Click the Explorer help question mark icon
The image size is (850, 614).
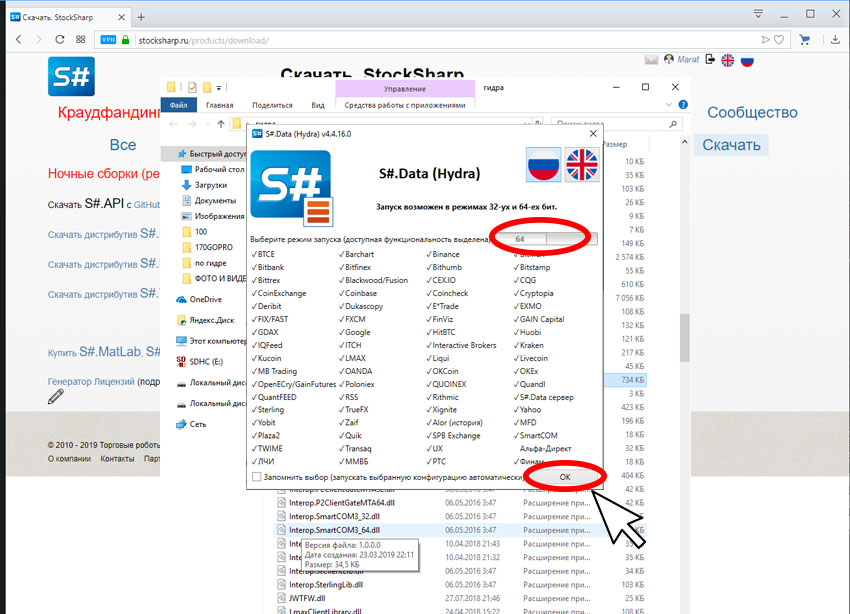click(683, 105)
